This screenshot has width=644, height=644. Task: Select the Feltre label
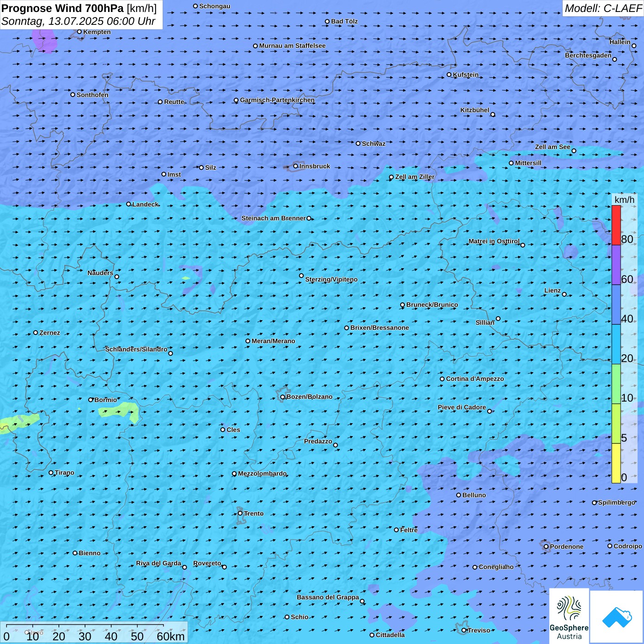point(409,530)
